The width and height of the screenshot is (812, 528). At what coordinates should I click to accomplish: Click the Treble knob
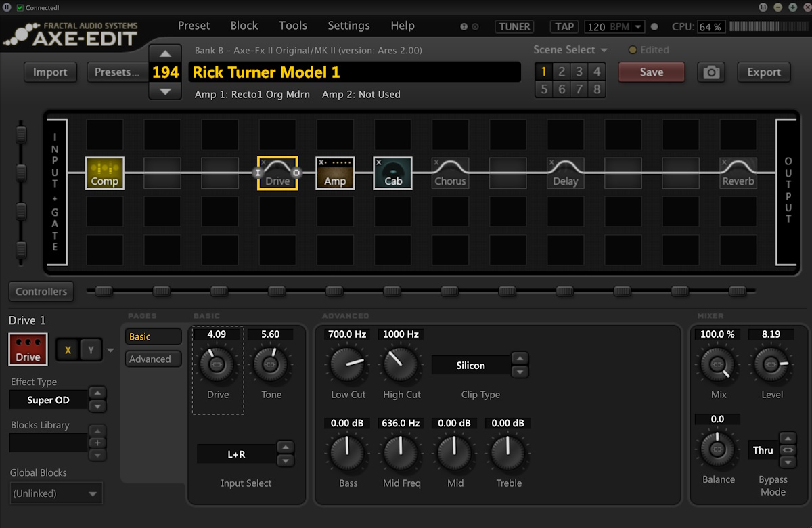tap(509, 453)
